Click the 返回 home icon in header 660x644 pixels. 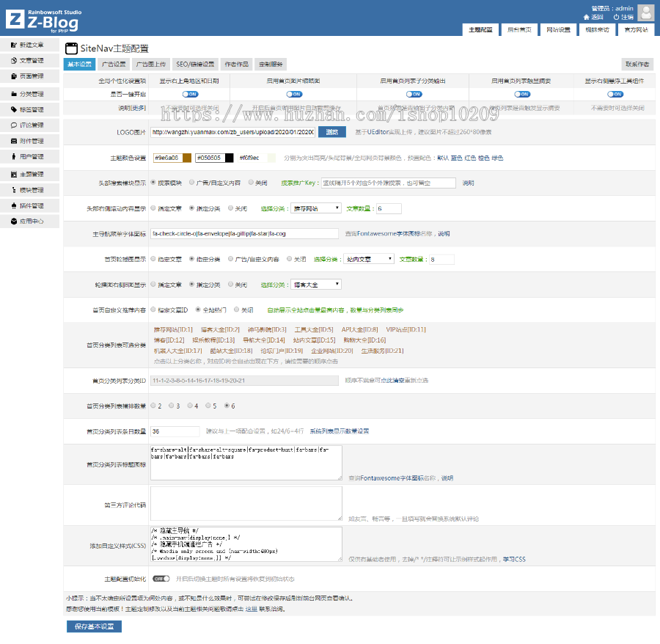pyautogui.click(x=587, y=17)
